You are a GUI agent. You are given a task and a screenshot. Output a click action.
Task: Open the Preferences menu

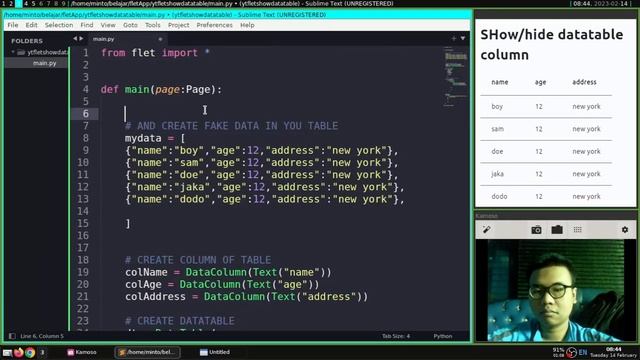coord(214,25)
